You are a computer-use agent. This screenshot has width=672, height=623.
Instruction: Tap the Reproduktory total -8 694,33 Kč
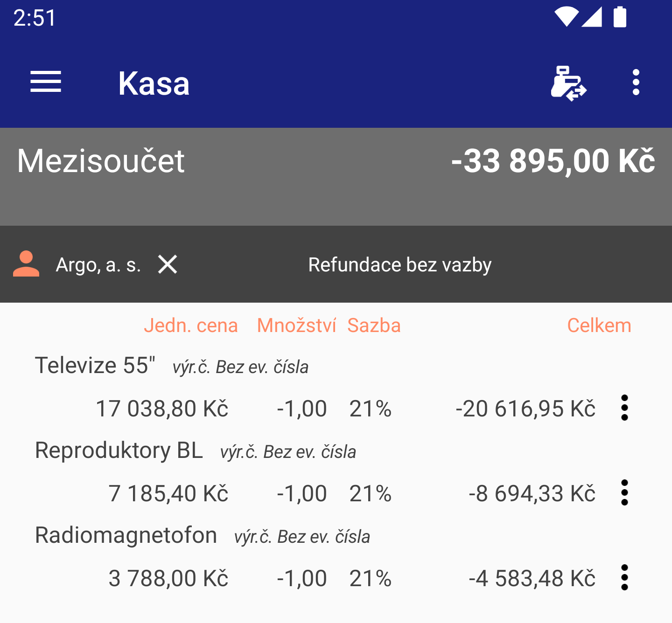coord(532,493)
